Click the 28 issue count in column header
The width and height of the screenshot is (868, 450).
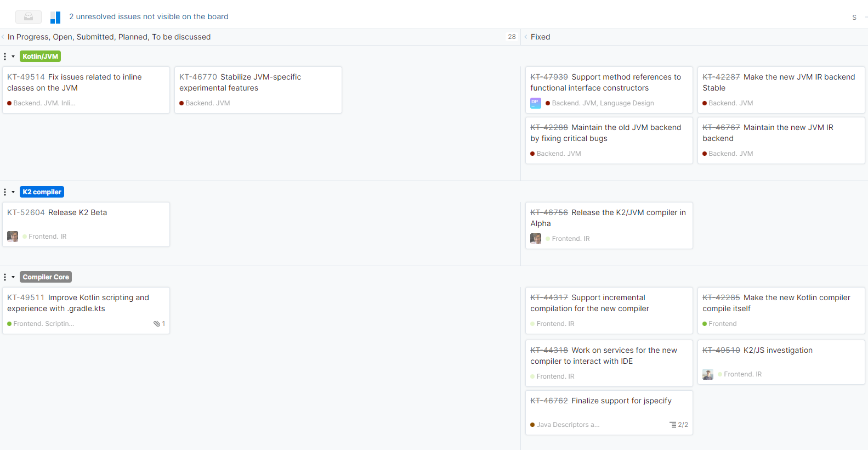(x=512, y=37)
